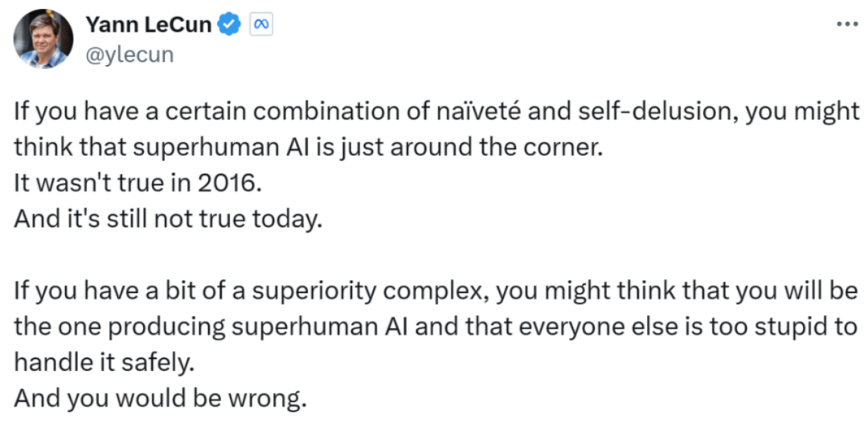Click the line "handle it safely."
The image size is (868, 424).
(x=104, y=363)
